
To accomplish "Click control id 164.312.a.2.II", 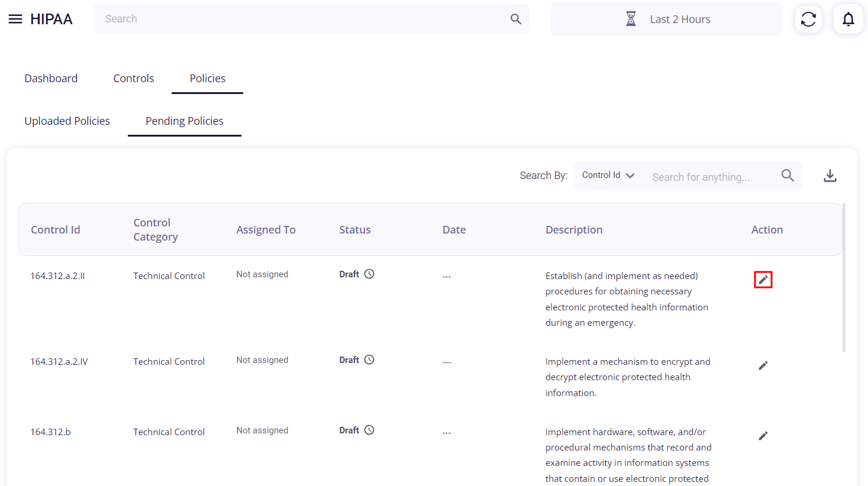I will 58,276.
